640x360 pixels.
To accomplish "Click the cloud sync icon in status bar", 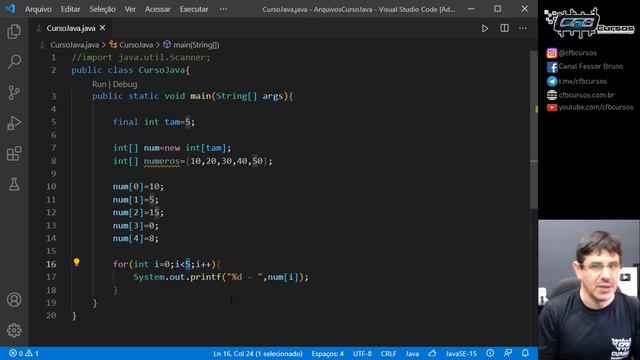I will click(432, 353).
